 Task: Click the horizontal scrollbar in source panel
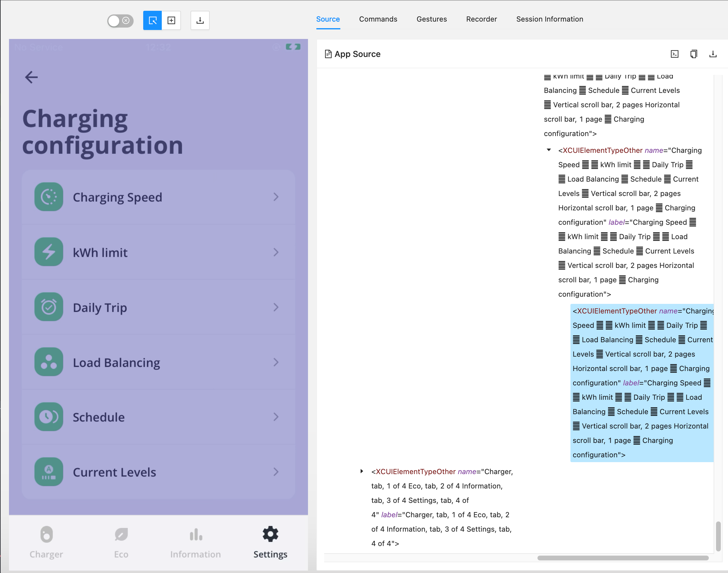tap(623, 558)
